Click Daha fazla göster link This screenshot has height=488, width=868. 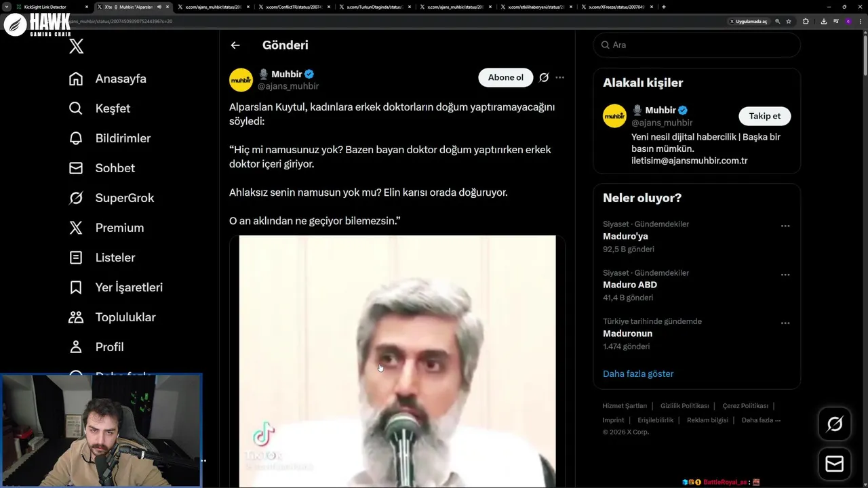click(x=638, y=373)
